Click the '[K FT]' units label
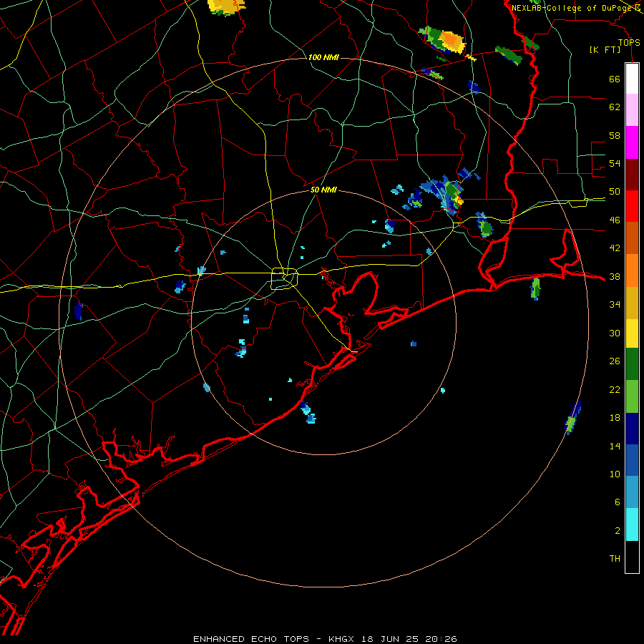Image resolution: width=644 pixels, height=644 pixels. tap(605, 49)
